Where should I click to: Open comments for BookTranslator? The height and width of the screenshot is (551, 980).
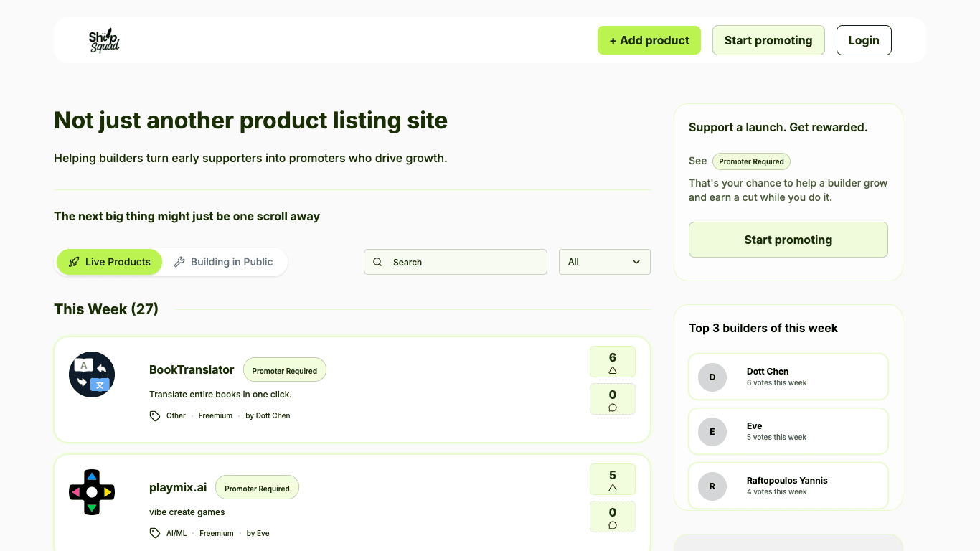coord(612,400)
